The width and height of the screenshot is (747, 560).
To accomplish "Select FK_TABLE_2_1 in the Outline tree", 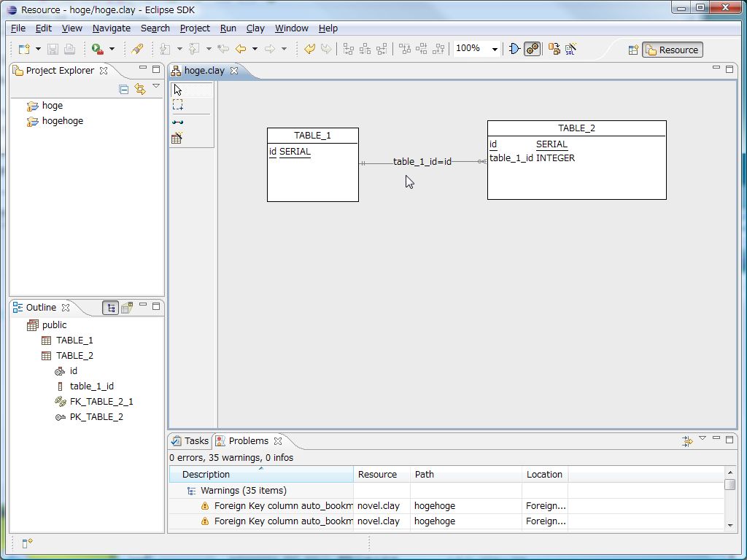I will coord(101,401).
